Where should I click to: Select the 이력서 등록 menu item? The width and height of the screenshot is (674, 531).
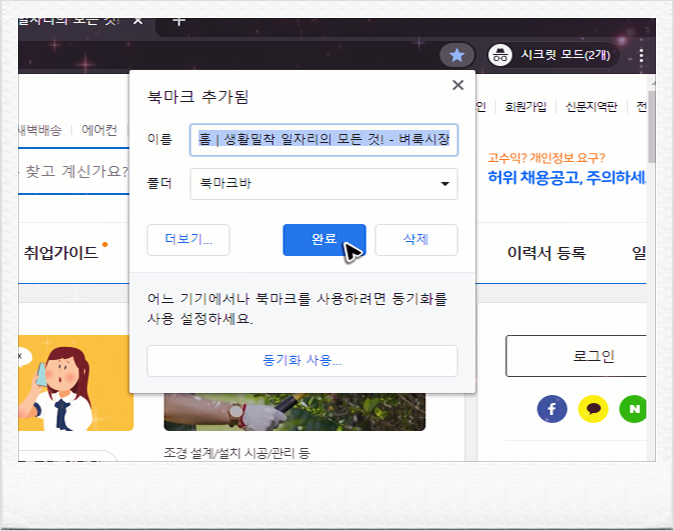[546, 253]
